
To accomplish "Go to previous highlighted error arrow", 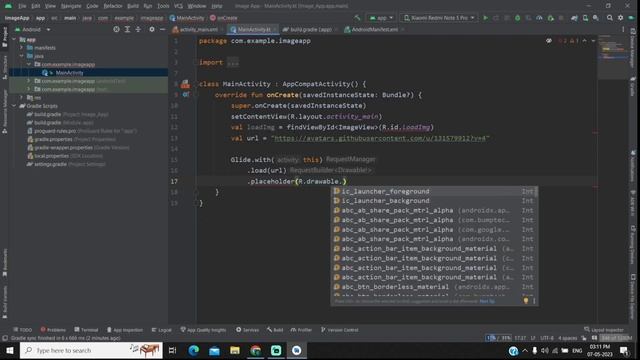I will click(584, 41).
